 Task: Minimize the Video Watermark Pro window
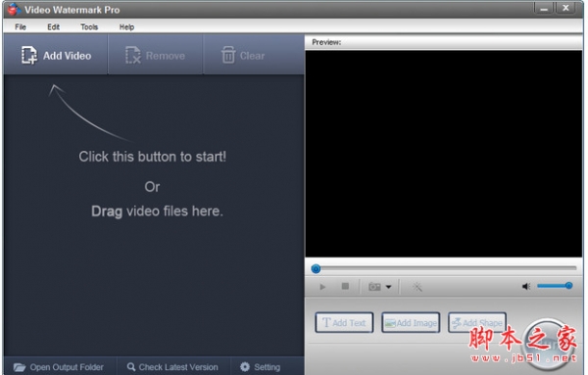pyautogui.click(x=544, y=8)
